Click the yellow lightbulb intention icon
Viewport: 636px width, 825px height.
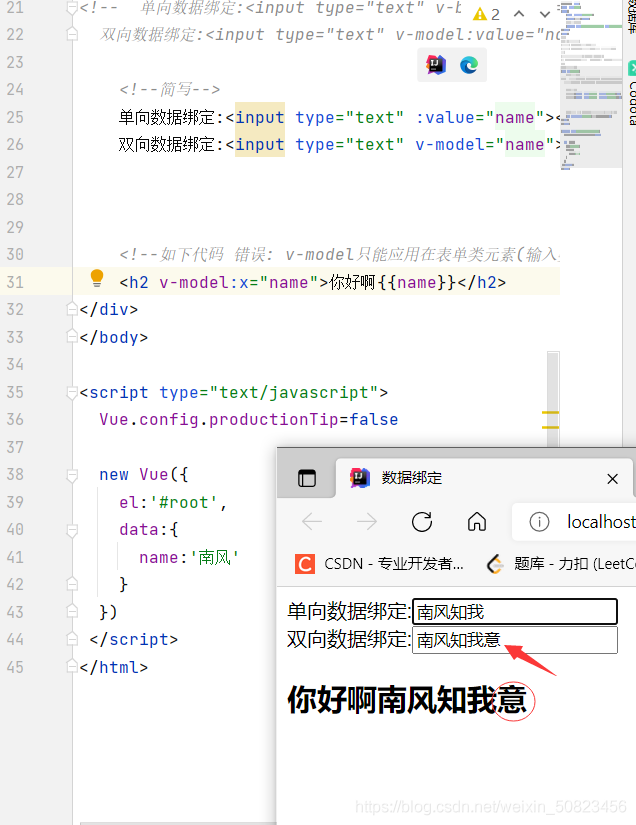coord(97,279)
